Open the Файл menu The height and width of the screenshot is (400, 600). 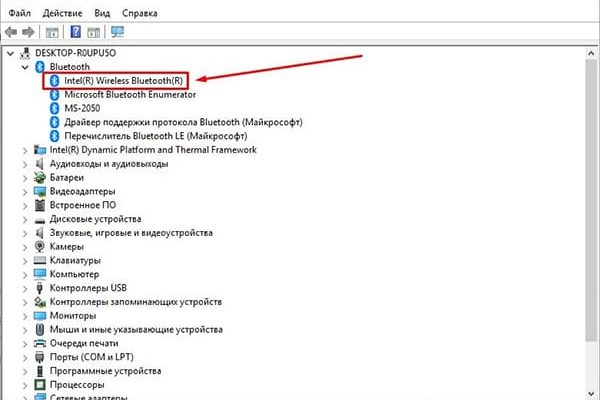[20, 13]
